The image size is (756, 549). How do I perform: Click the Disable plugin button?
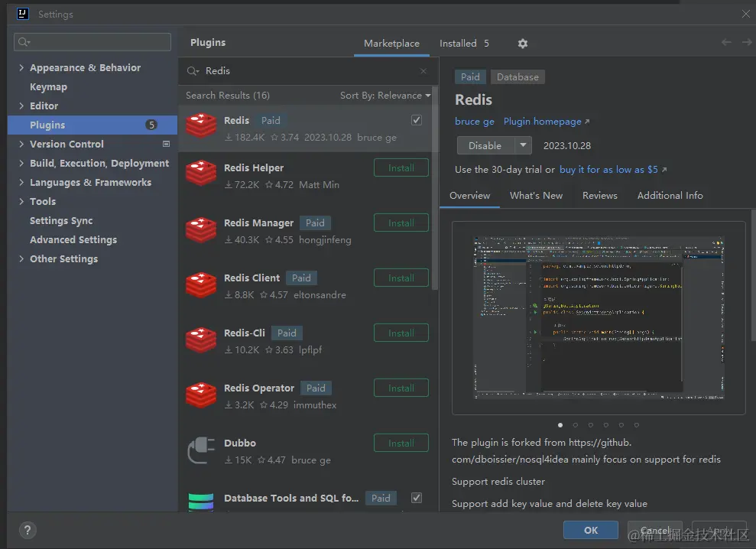coord(485,145)
